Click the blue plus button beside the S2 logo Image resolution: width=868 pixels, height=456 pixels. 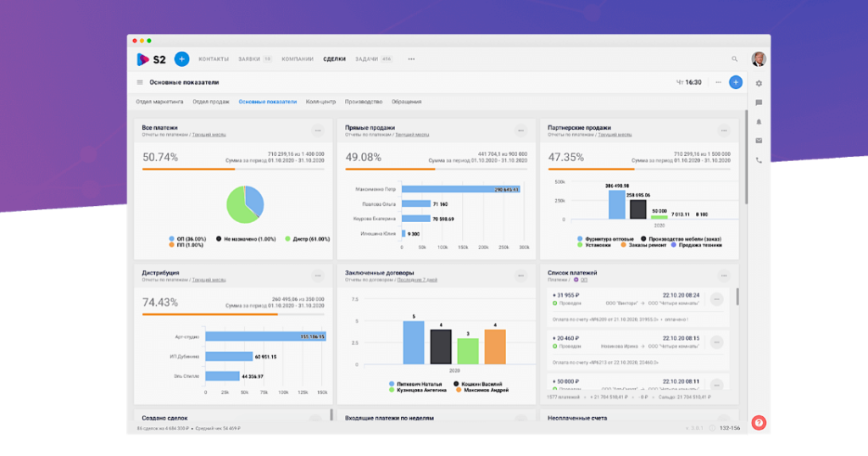point(181,59)
